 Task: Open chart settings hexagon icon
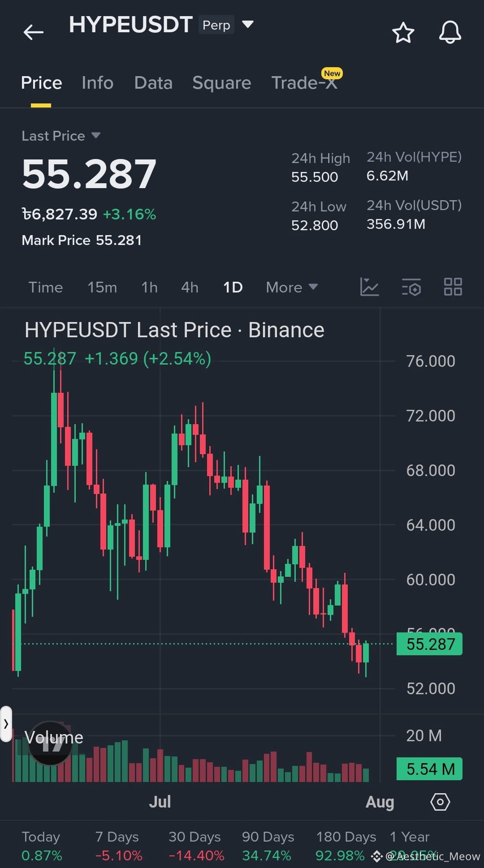pyautogui.click(x=440, y=802)
